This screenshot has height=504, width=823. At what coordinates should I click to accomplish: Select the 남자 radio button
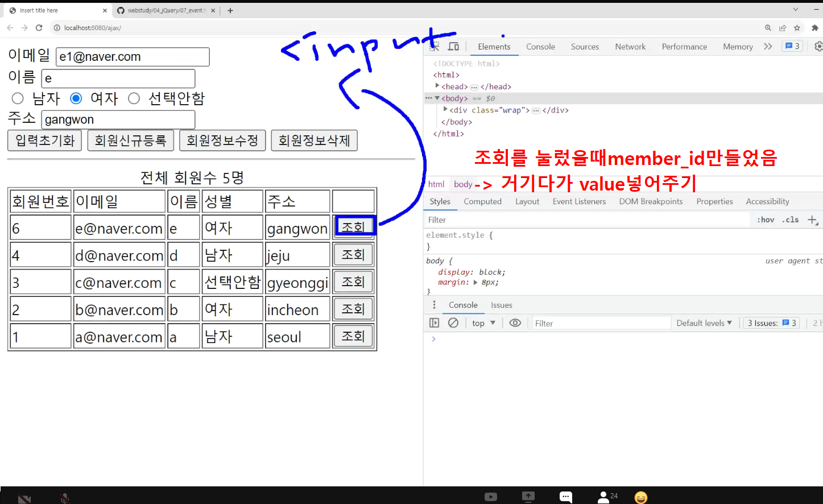click(18, 98)
